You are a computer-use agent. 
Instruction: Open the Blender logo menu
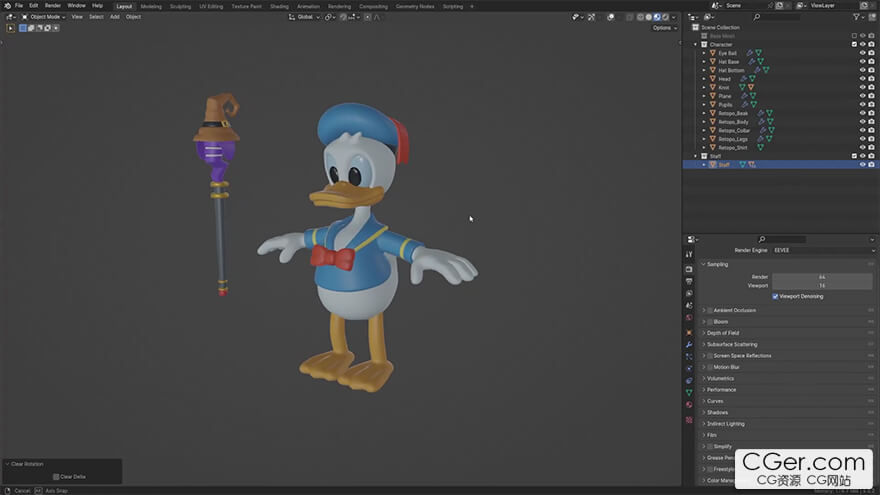[7, 6]
